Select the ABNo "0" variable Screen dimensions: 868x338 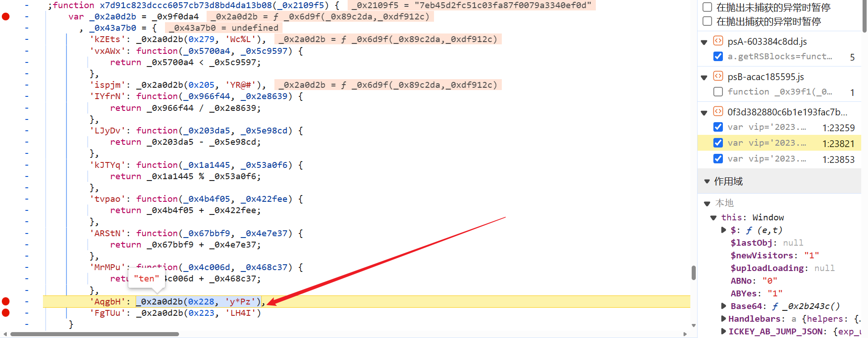pyautogui.click(x=754, y=281)
